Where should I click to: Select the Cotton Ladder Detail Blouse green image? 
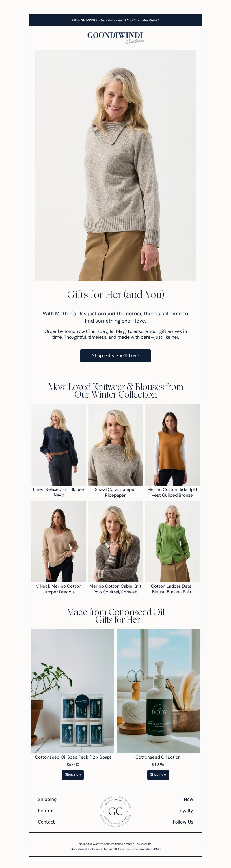click(x=172, y=541)
